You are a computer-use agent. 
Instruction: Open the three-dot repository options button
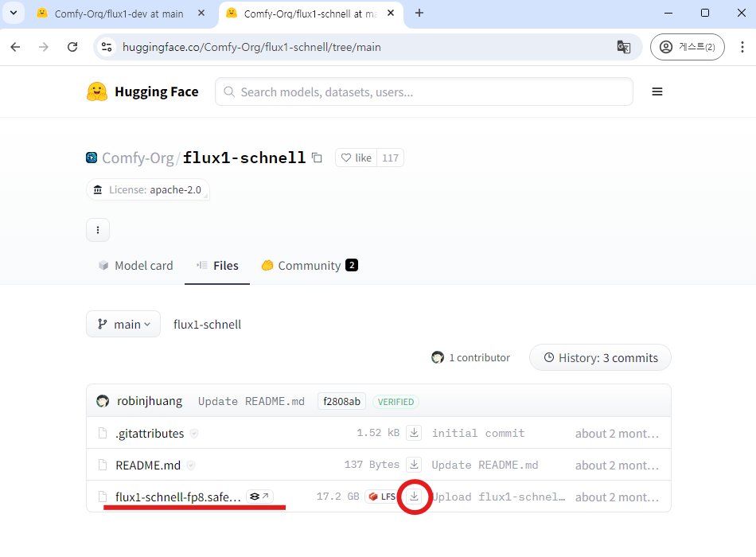pyautogui.click(x=98, y=230)
